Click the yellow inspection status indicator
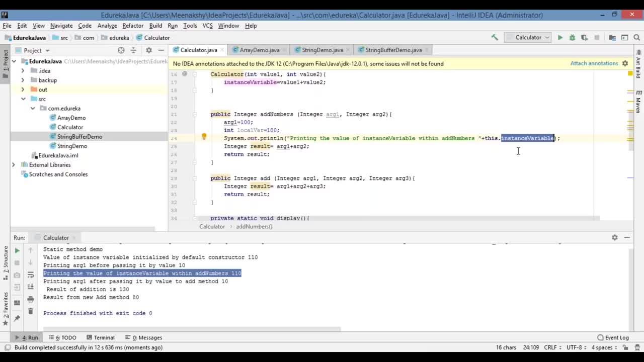 (x=630, y=73)
